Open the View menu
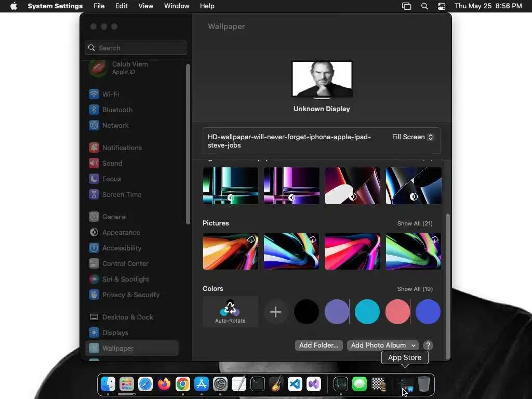 pyautogui.click(x=145, y=6)
